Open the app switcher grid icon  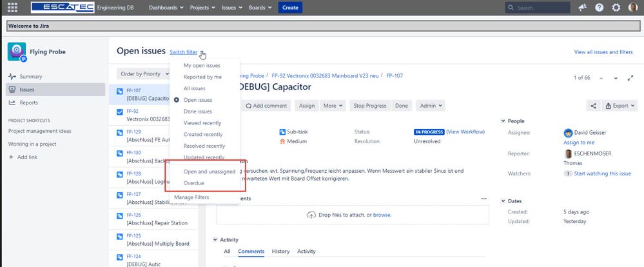coord(12,7)
